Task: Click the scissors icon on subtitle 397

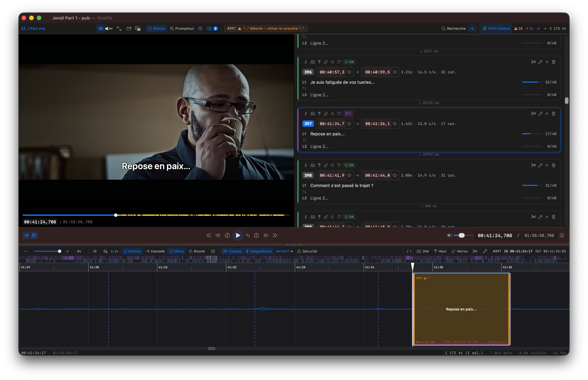Action: (533, 114)
